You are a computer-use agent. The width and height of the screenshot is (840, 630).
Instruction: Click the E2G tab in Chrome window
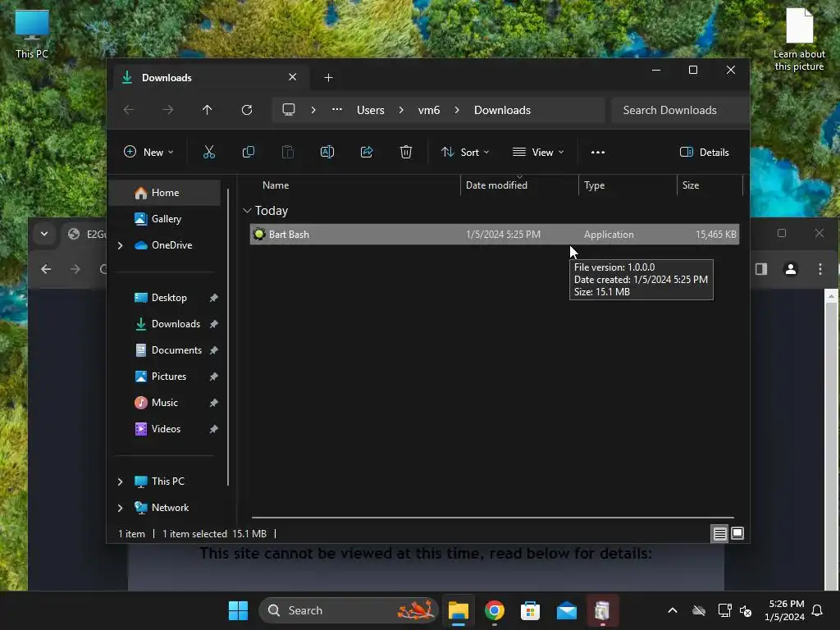pyautogui.click(x=85, y=234)
